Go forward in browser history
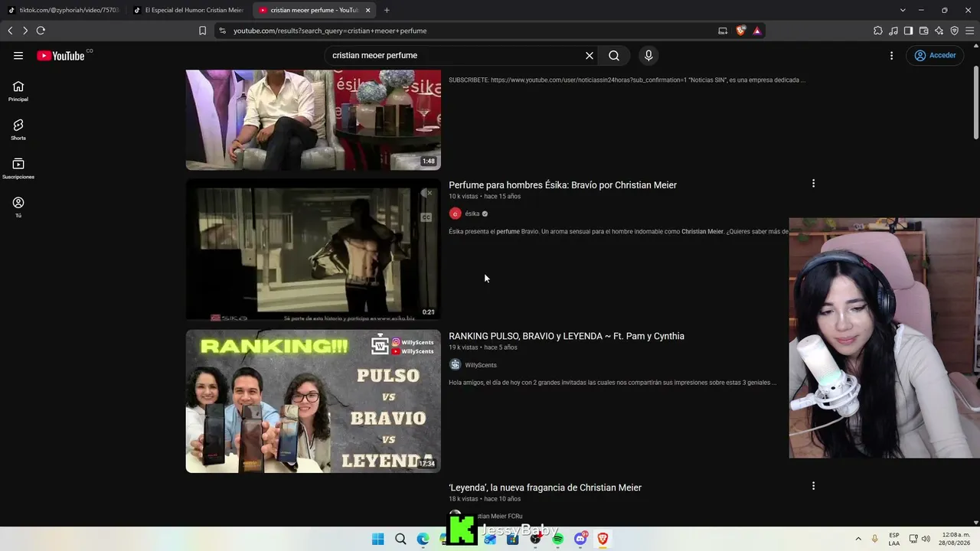Viewport: 980px width, 551px height. click(24, 31)
